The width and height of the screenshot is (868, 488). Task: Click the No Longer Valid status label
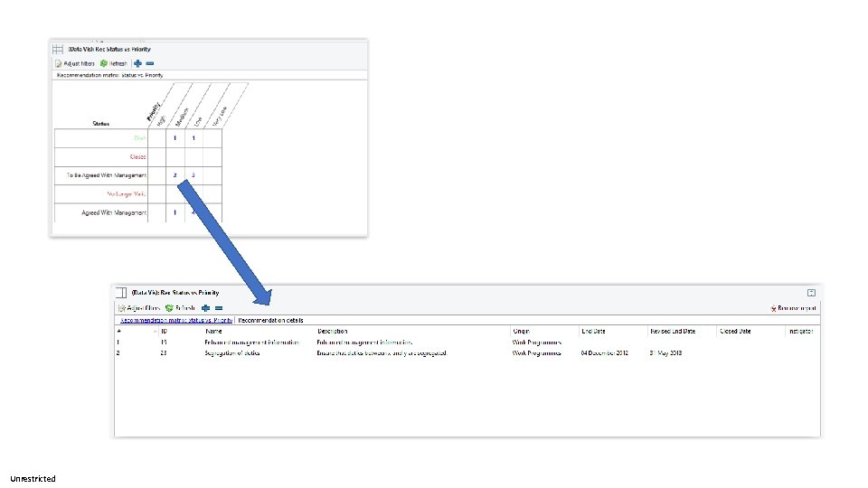point(127,194)
